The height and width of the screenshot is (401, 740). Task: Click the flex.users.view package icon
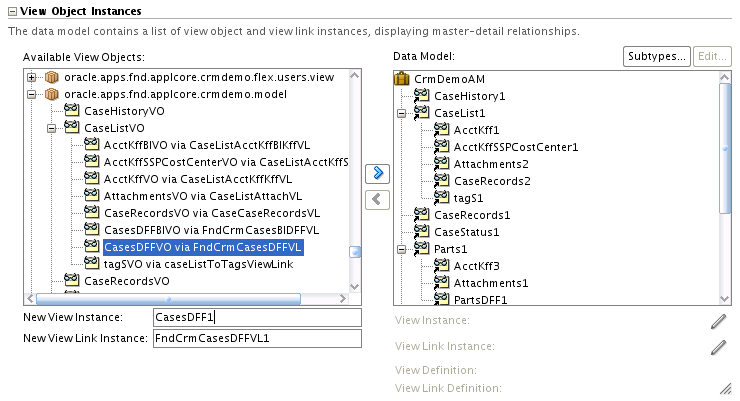point(52,77)
